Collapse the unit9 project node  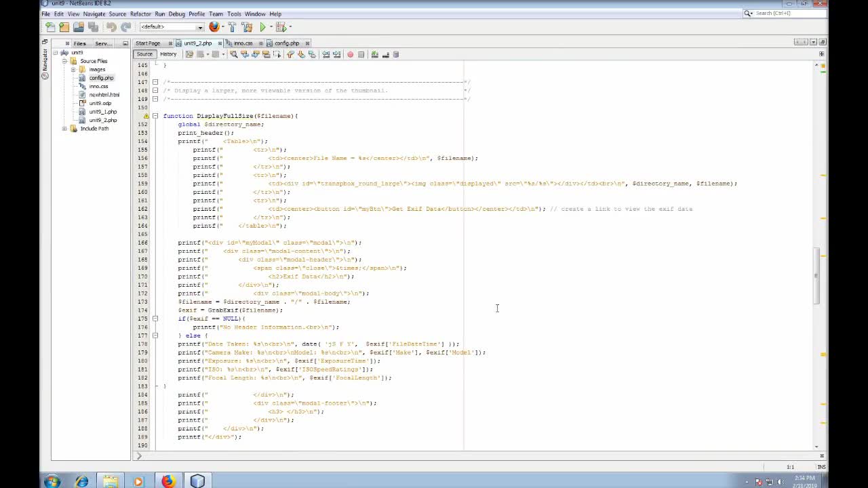pyautogui.click(x=56, y=52)
